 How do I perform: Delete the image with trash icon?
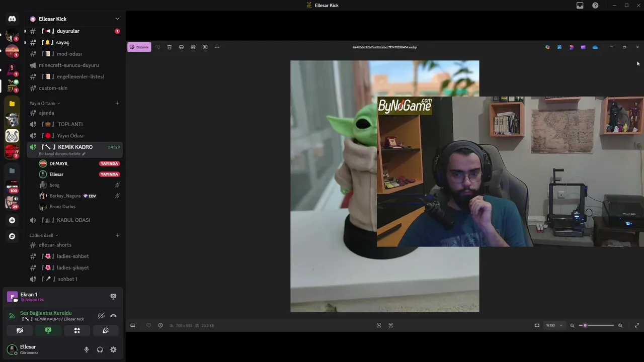(170, 47)
